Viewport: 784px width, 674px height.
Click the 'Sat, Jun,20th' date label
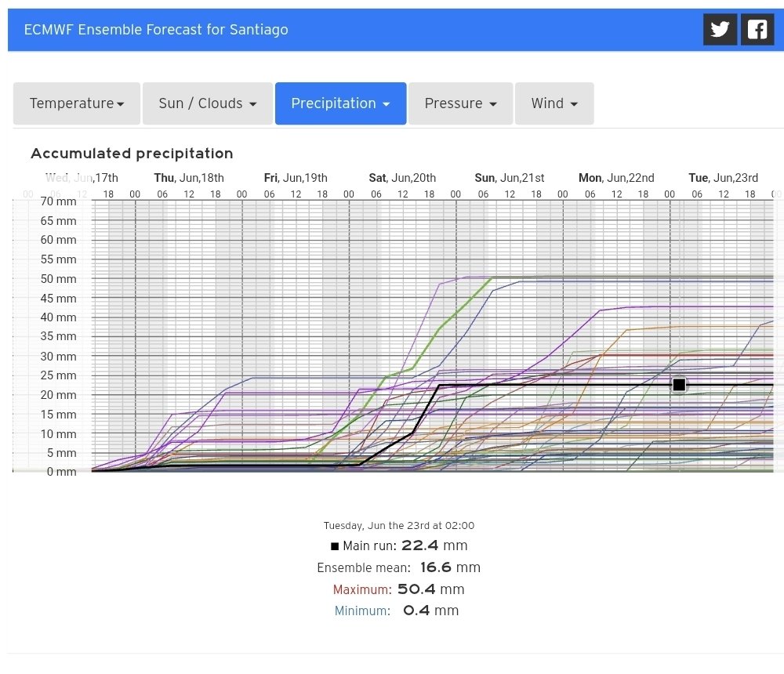(x=402, y=178)
